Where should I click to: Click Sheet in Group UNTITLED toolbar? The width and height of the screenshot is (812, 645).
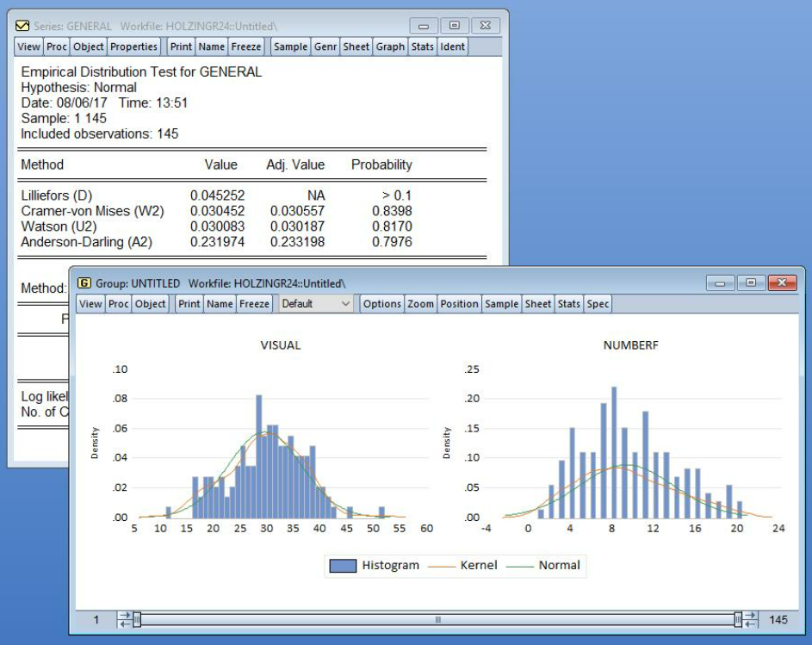(538, 304)
